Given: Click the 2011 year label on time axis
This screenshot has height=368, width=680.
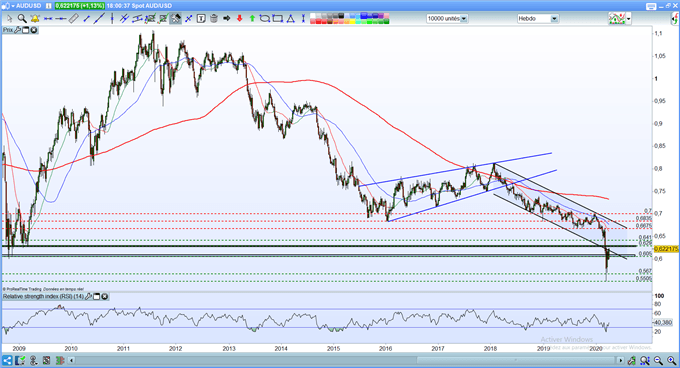Looking at the screenshot, I should [x=124, y=348].
